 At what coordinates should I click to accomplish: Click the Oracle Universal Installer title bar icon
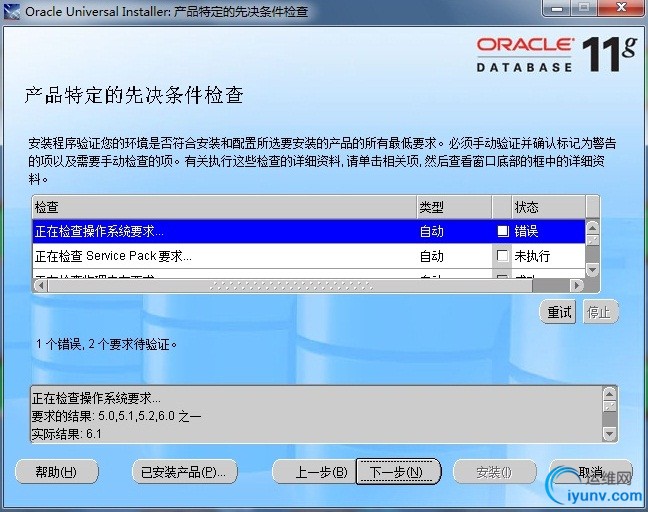coord(11,11)
